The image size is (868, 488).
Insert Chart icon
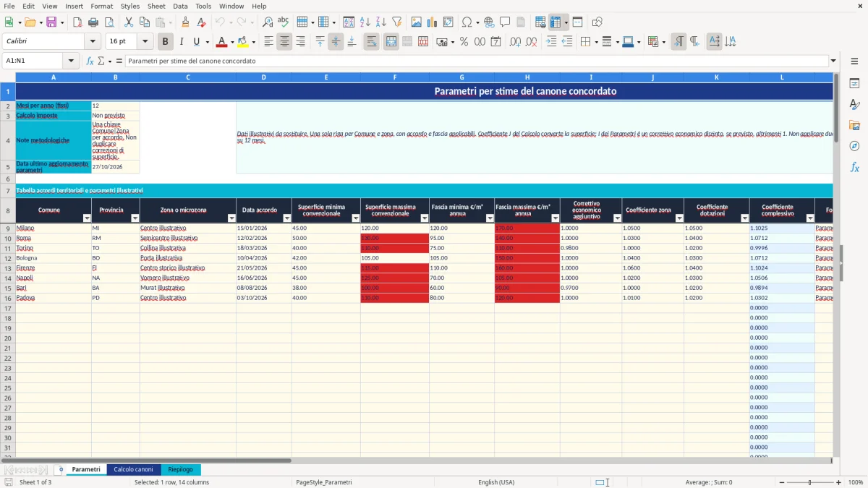[433, 22]
